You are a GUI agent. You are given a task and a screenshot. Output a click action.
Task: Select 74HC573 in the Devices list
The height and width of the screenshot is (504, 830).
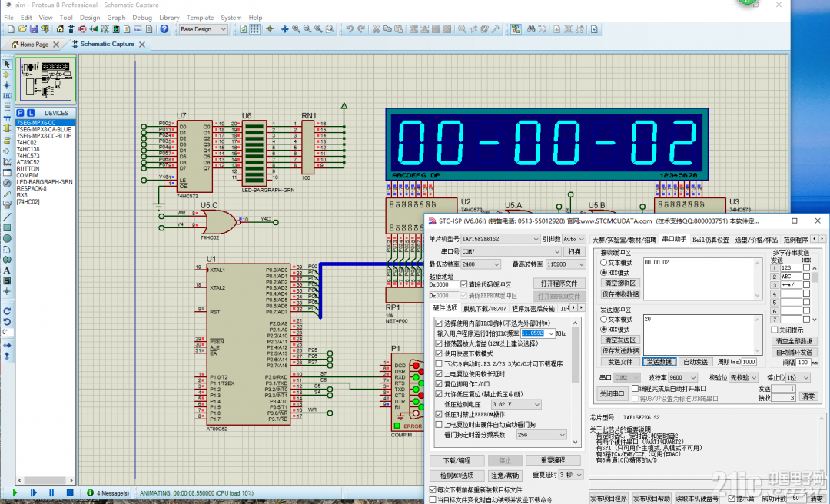[x=28, y=156]
